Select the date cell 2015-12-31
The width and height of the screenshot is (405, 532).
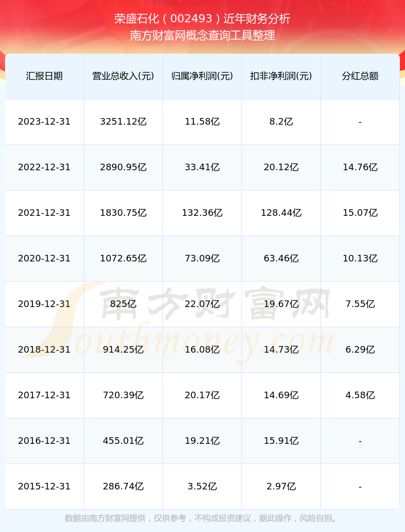45,486
